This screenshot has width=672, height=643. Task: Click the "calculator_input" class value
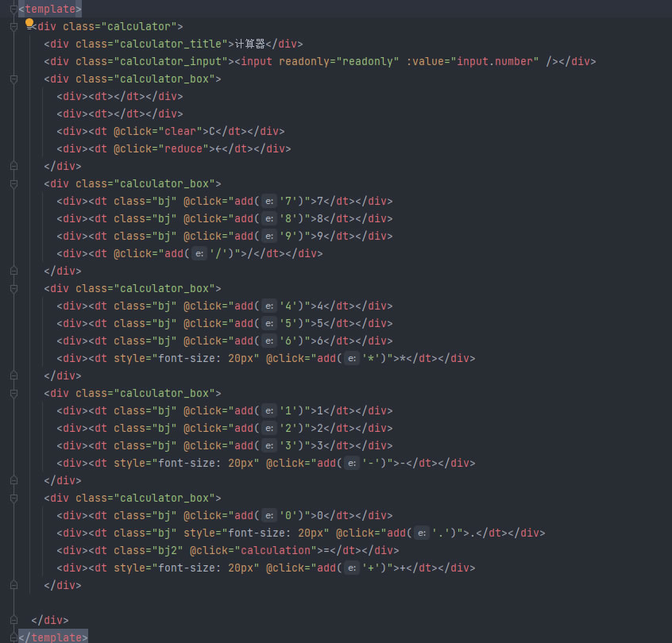point(171,62)
